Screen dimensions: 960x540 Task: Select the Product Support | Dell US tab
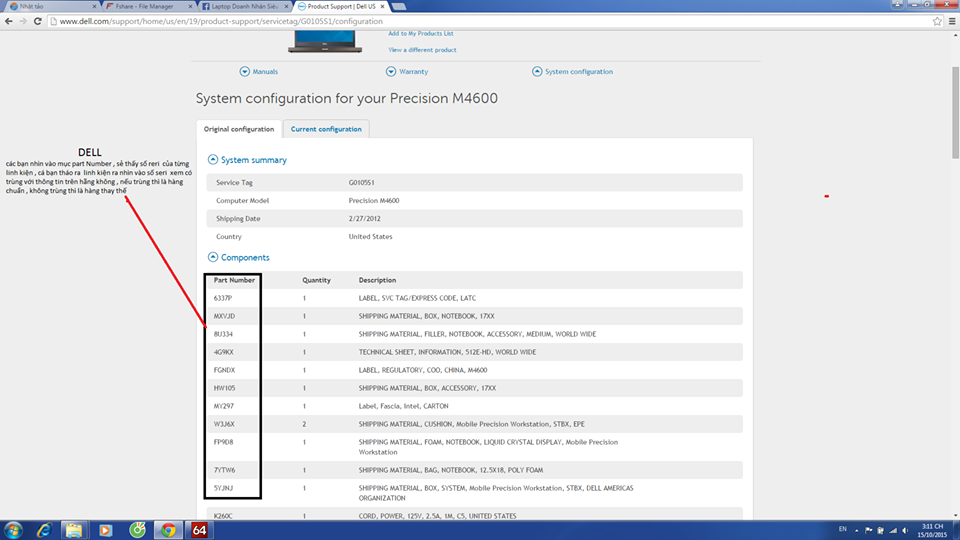point(340,6)
